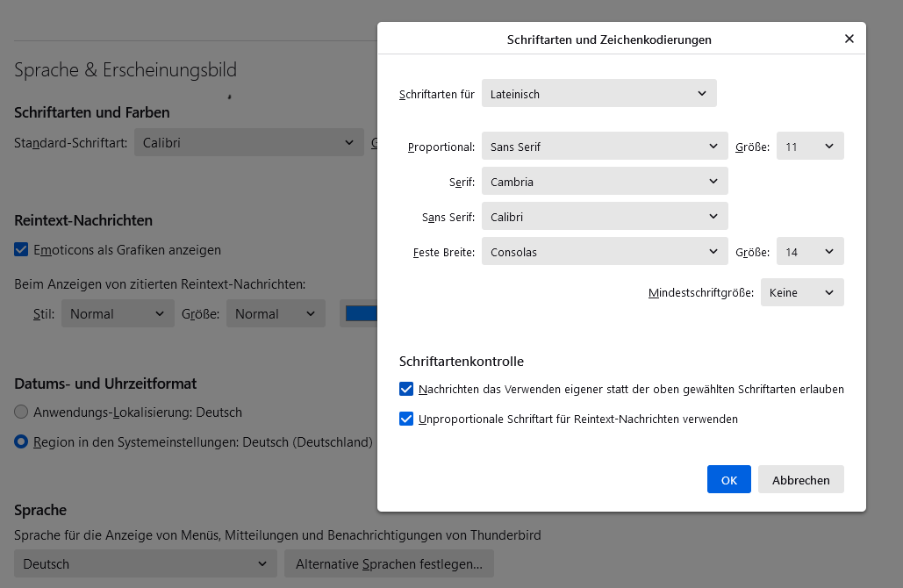Click 'Alternative Sprachen festlegen...' button

[389, 563]
